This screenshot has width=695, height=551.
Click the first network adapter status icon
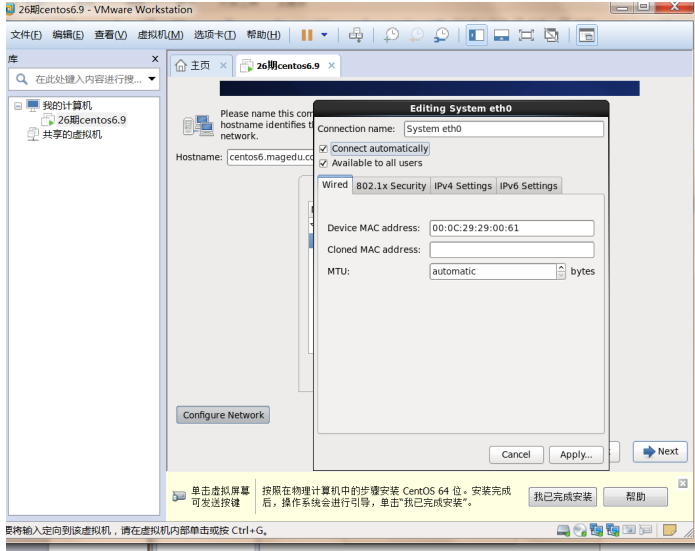coord(596,530)
